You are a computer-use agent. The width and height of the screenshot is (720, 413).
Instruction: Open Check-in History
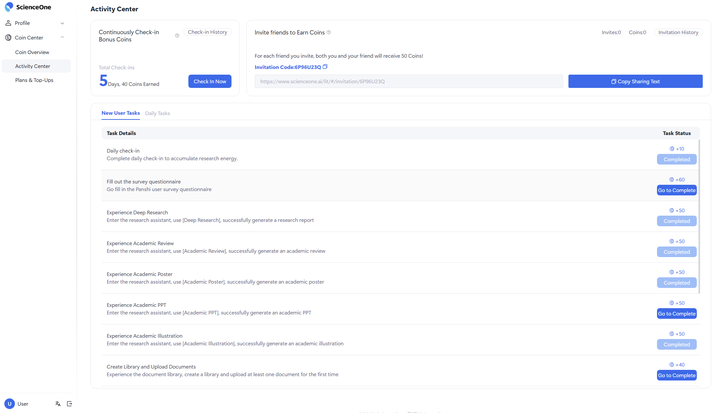click(x=208, y=32)
